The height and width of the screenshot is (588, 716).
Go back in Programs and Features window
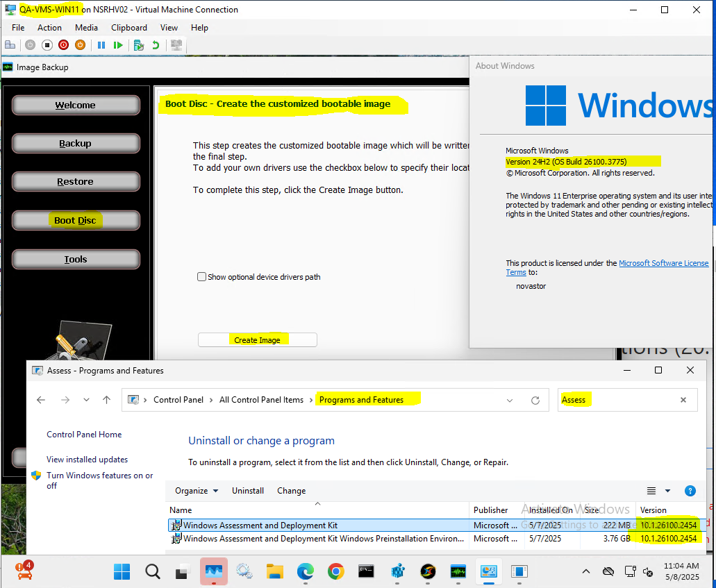[41, 400]
